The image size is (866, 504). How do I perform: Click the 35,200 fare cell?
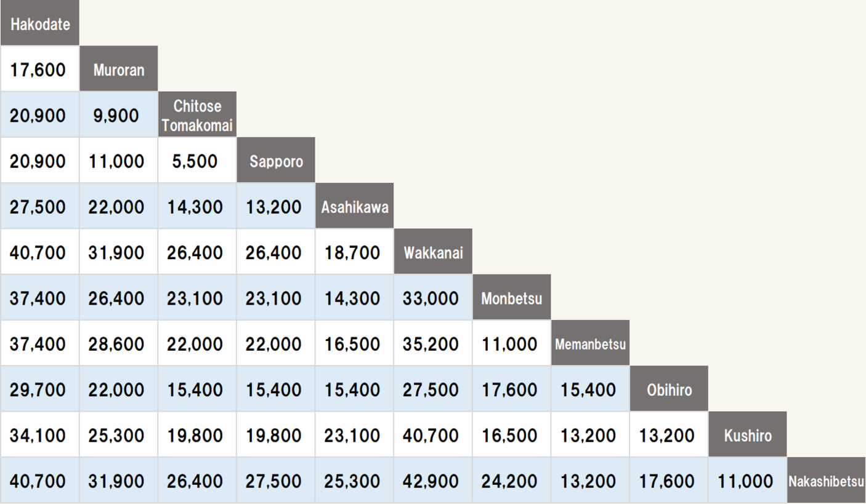431,344
